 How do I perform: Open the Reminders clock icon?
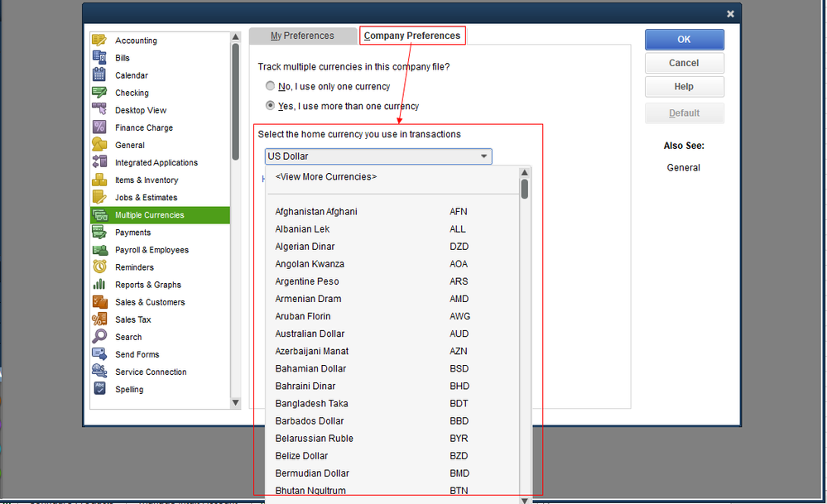click(x=99, y=266)
